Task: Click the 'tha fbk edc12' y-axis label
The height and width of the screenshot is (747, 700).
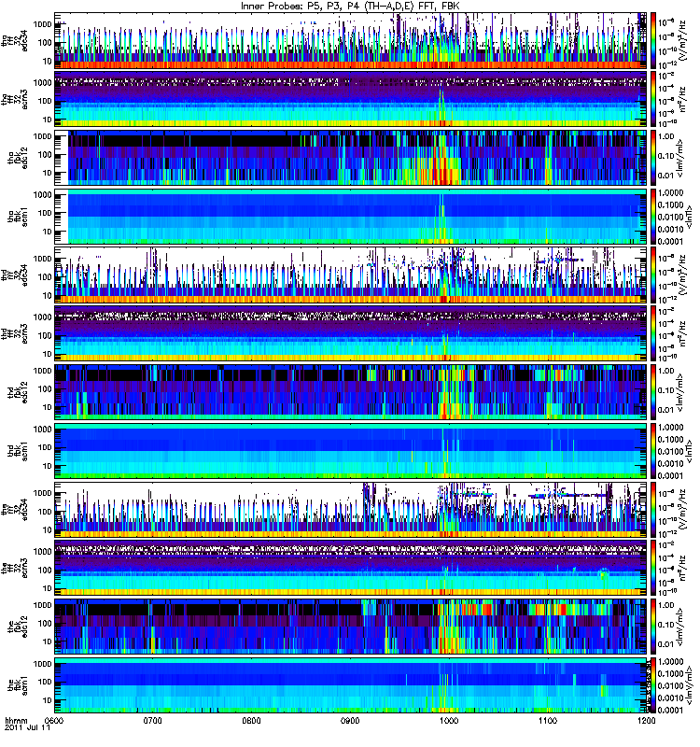Action: (x=18, y=158)
